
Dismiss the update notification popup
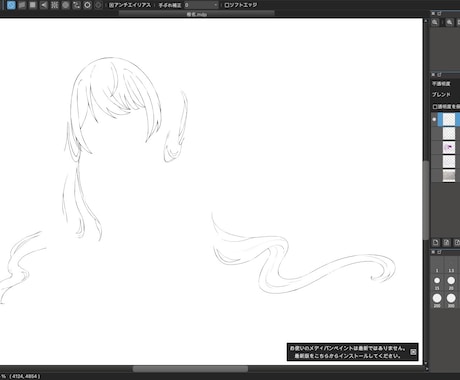[413, 352]
